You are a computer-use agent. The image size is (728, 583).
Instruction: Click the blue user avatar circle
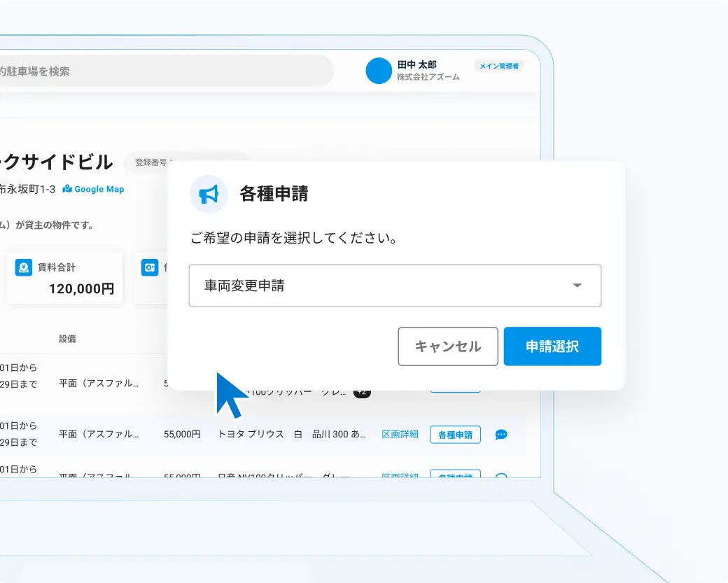(379, 71)
